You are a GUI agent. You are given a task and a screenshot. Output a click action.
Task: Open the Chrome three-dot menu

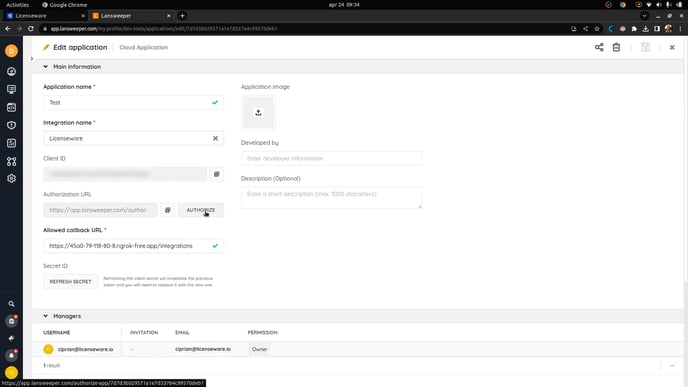point(680,29)
